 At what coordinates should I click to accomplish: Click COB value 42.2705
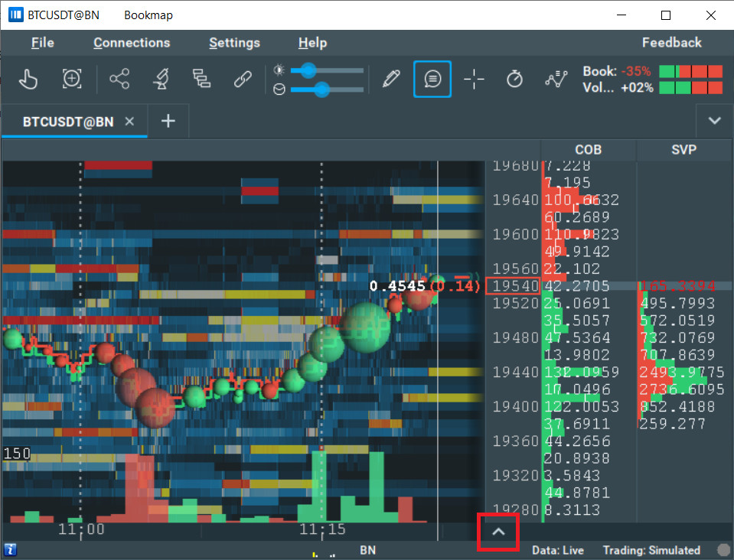click(577, 286)
